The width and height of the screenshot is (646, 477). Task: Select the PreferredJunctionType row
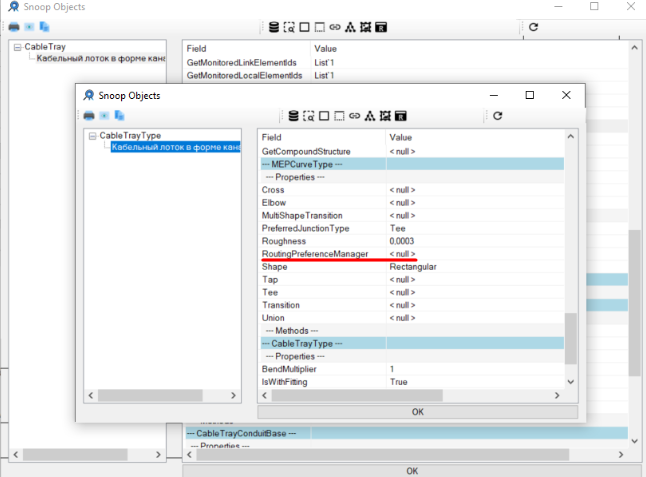coord(412,228)
